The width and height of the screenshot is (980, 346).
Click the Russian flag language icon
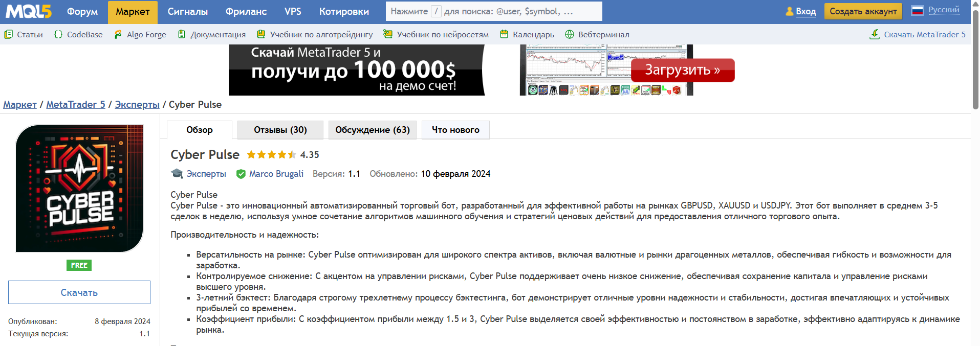918,10
